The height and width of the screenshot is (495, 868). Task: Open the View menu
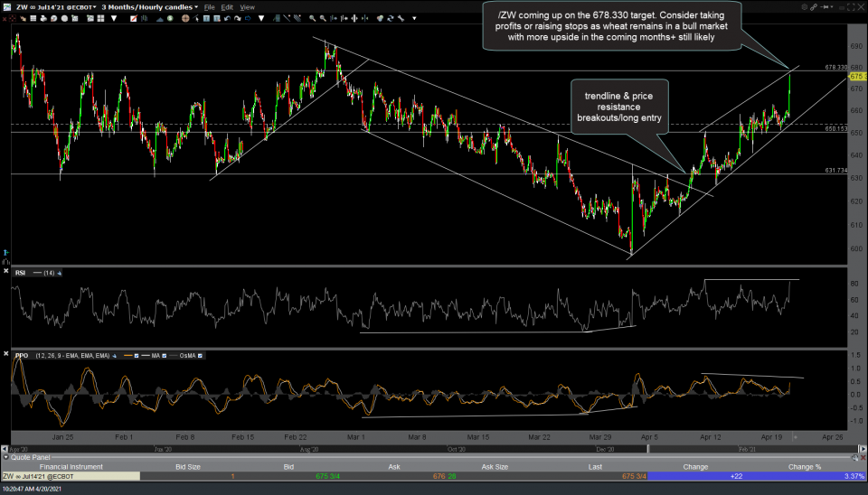(x=247, y=7)
